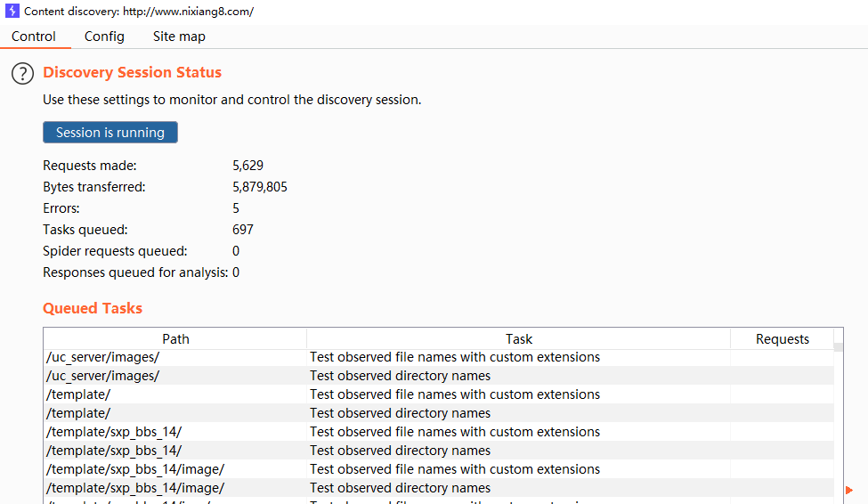Switch to the Control tab
This screenshot has height=504, width=868.
coord(34,37)
